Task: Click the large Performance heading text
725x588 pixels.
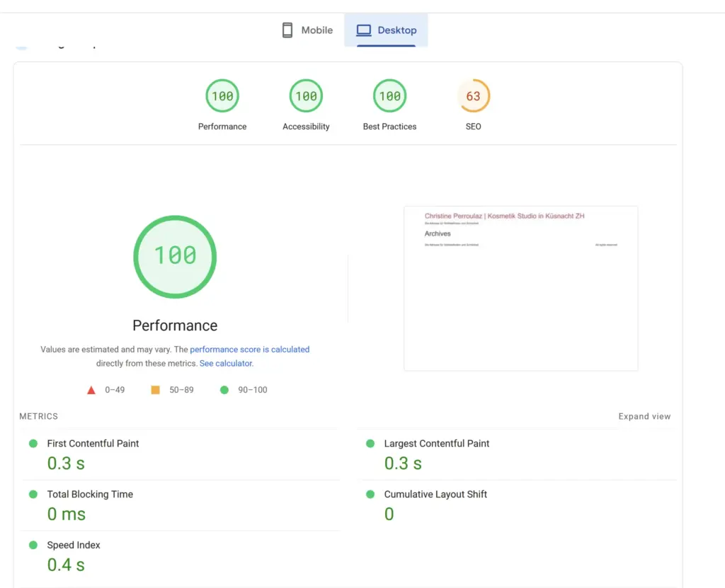Action: (175, 325)
